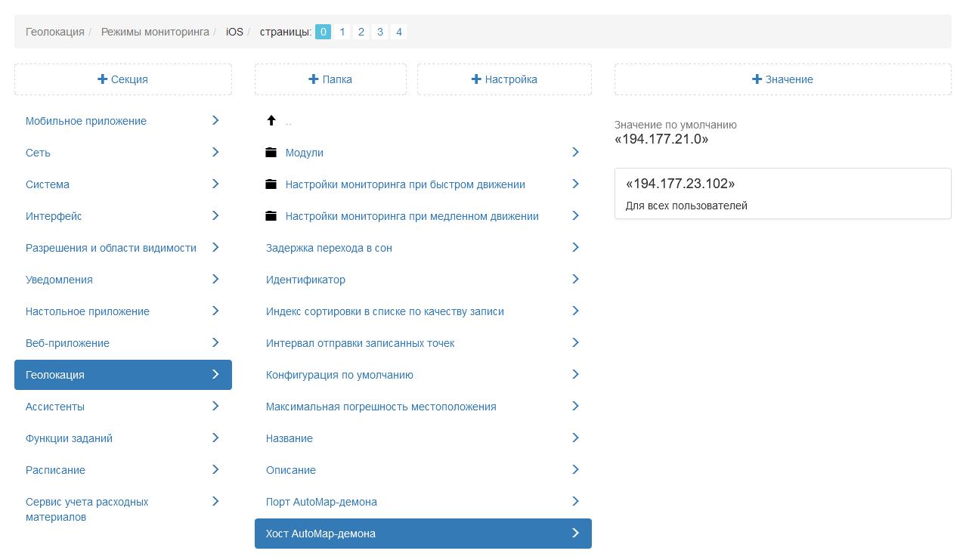Image resolution: width=966 pixels, height=560 pixels.
Task: Click folder icon for slow movement monitoring settings
Action: tap(271, 216)
